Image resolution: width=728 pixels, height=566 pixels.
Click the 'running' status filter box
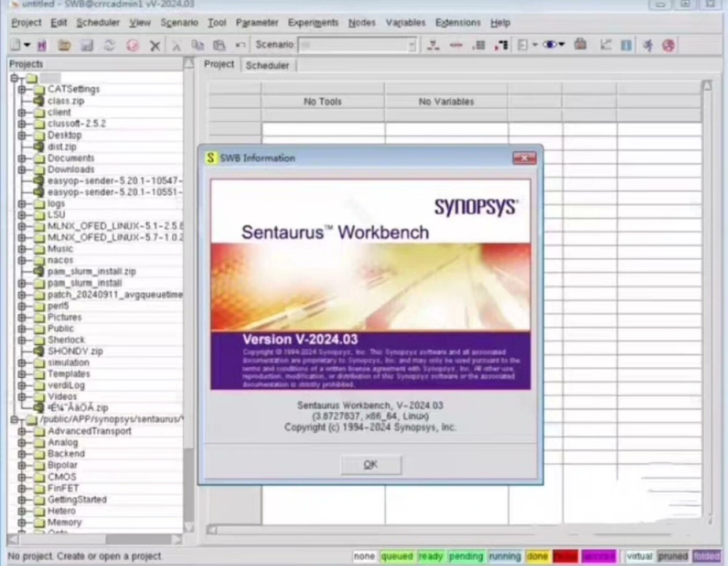coord(505,556)
